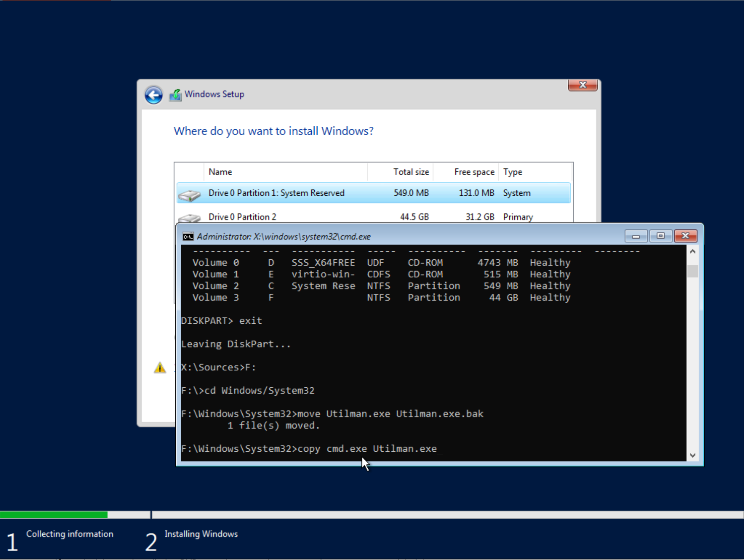Click the cmd.exe window title text

pyautogui.click(x=284, y=237)
